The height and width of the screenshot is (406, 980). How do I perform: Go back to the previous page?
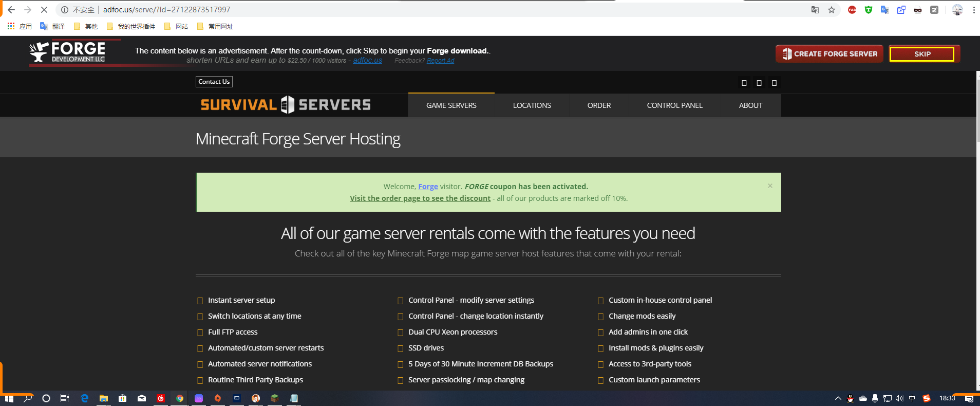point(11,10)
